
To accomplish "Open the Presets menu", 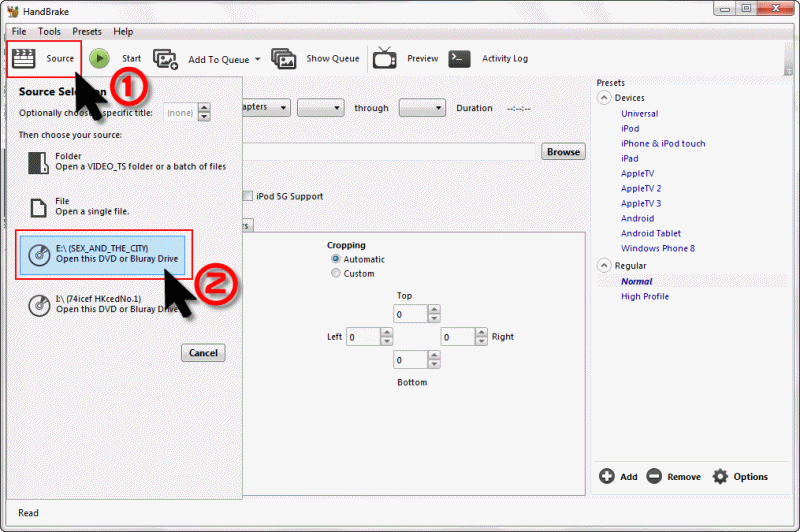I will (x=87, y=32).
